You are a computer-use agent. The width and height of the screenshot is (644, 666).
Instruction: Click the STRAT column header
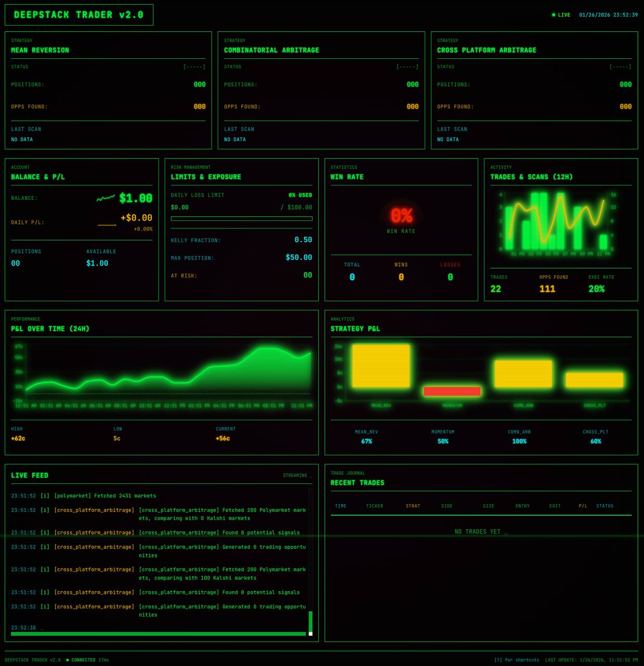tap(413, 506)
